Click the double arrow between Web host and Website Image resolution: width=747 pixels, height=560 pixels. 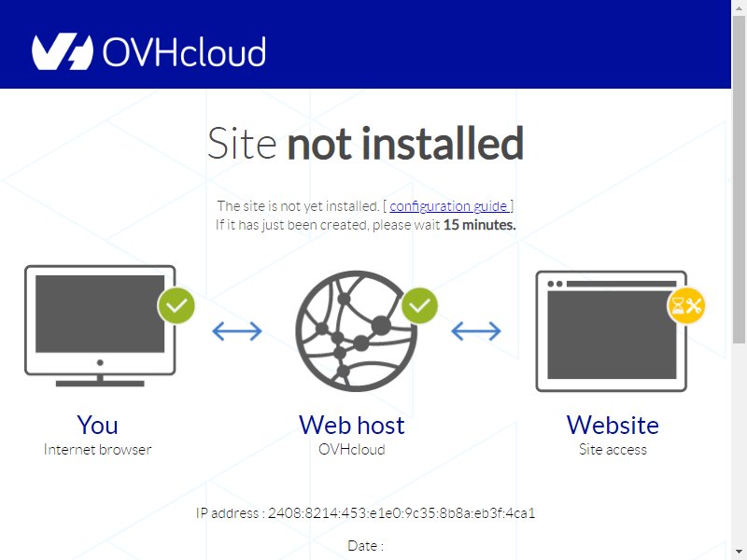pos(476,331)
